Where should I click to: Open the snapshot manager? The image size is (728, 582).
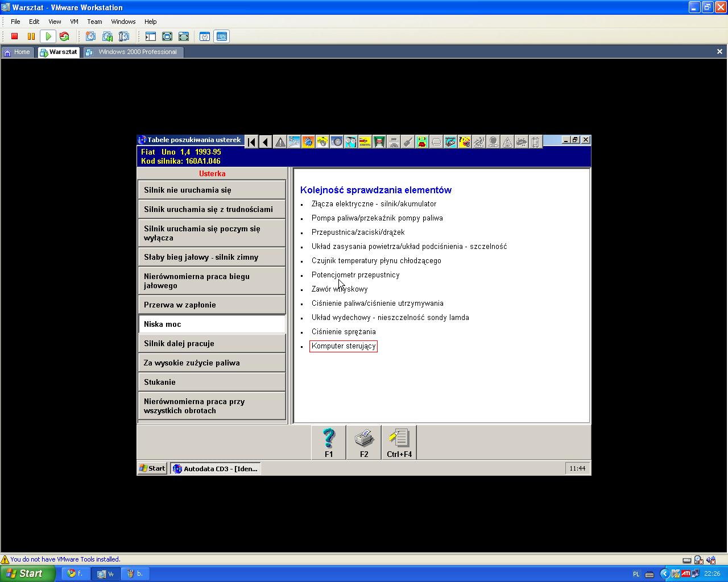(x=123, y=36)
